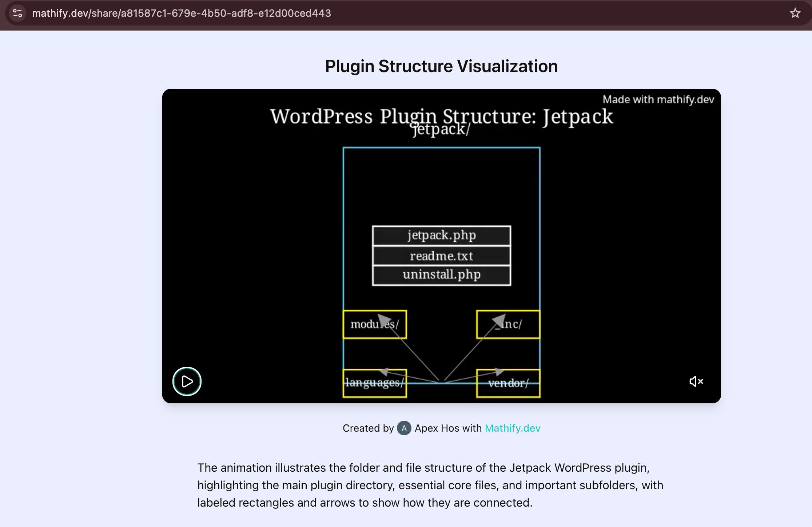
Task: Bookmark this page with the star icon
Action: [795, 13]
